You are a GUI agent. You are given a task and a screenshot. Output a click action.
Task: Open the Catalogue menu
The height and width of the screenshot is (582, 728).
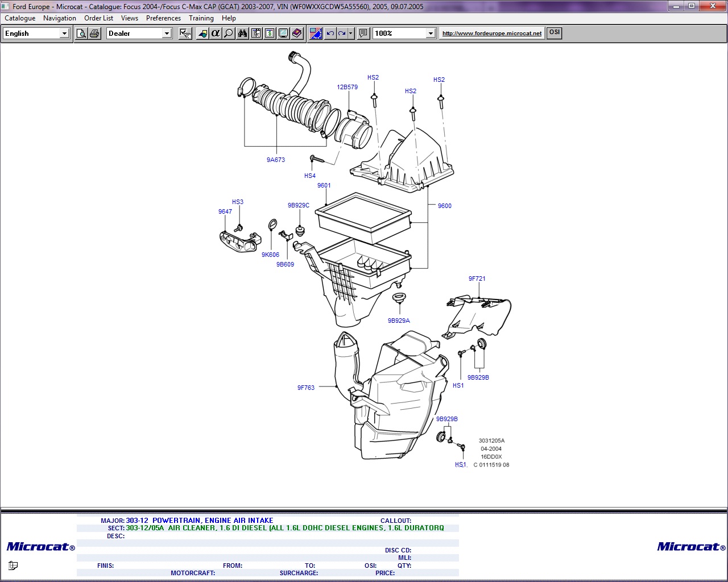coord(20,18)
